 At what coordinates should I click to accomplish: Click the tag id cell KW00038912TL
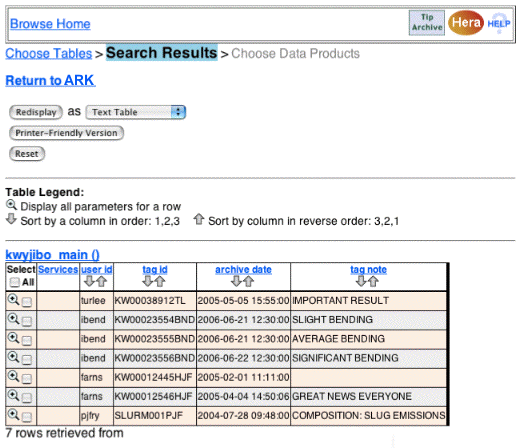[150, 301]
